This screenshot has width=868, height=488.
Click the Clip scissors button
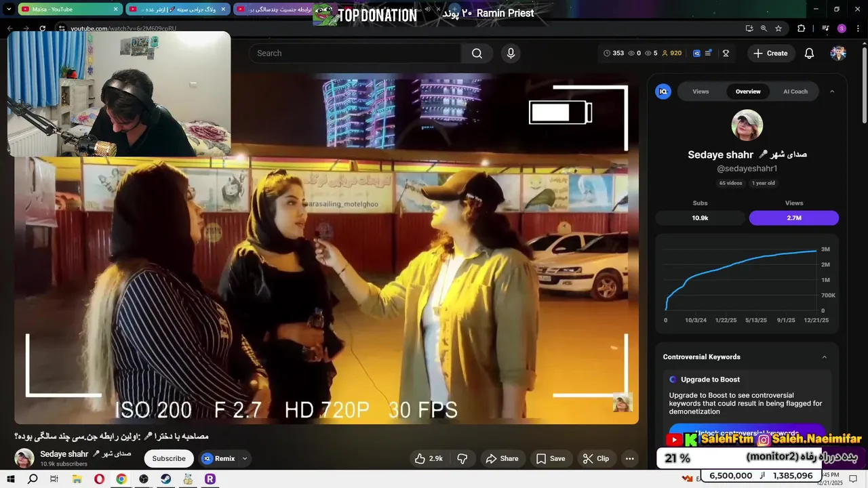click(596, 459)
